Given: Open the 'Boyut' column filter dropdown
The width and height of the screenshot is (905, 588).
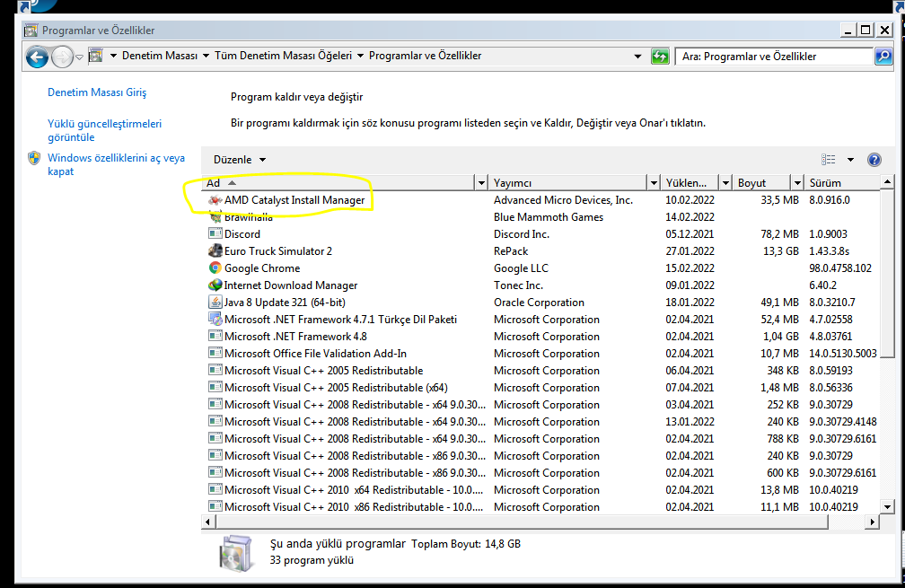Looking at the screenshot, I should (797, 183).
